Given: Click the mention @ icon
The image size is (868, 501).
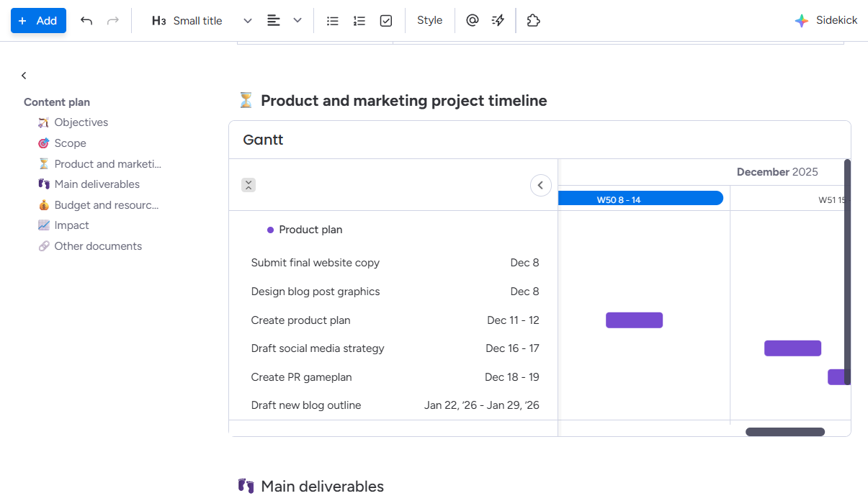Looking at the screenshot, I should point(472,20).
